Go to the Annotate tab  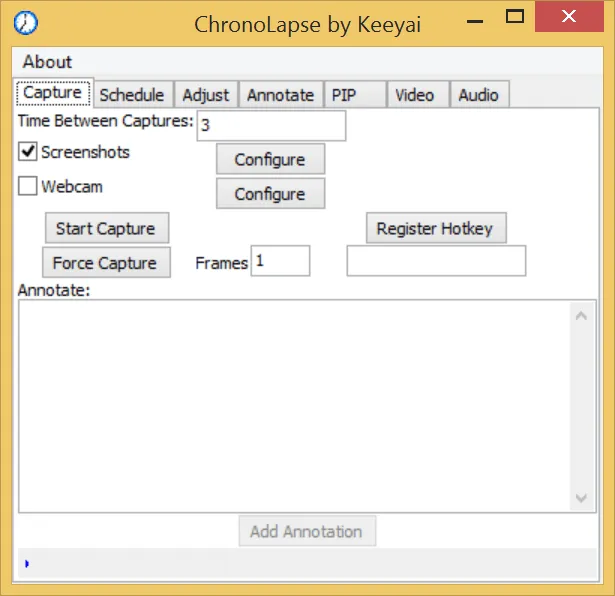pyautogui.click(x=280, y=95)
